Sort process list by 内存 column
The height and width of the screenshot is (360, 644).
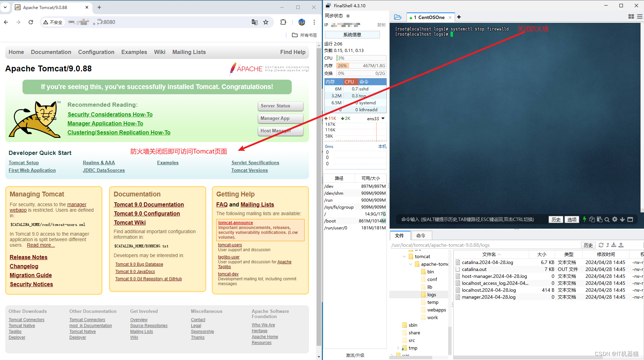334,82
